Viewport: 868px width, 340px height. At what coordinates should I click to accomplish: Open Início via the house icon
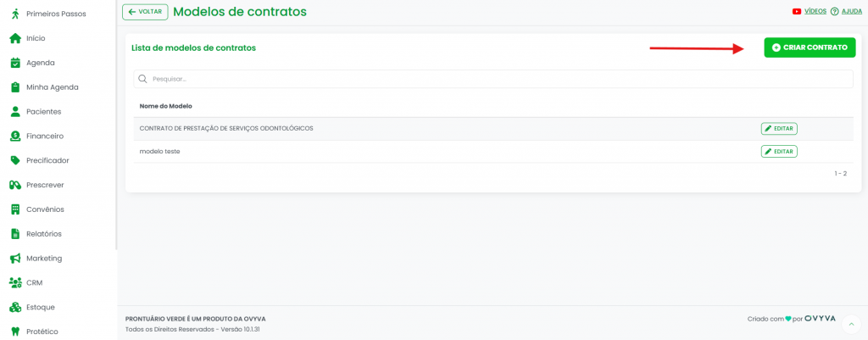14,38
